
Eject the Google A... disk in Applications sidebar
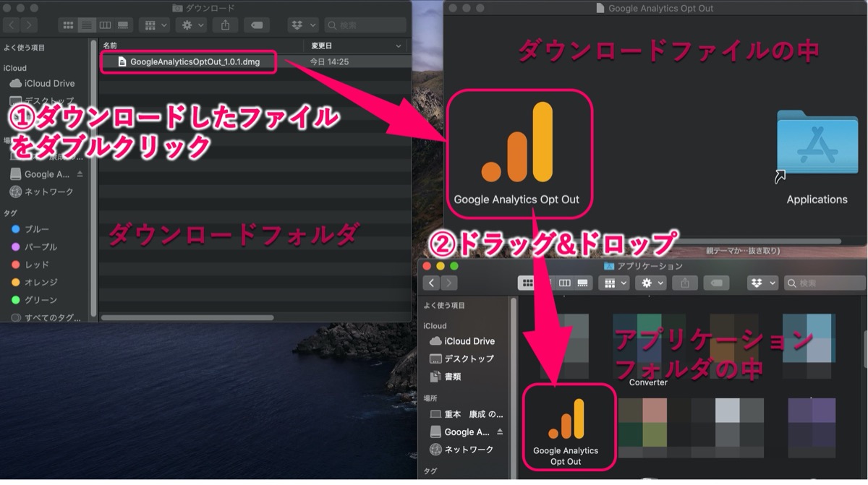tap(500, 432)
